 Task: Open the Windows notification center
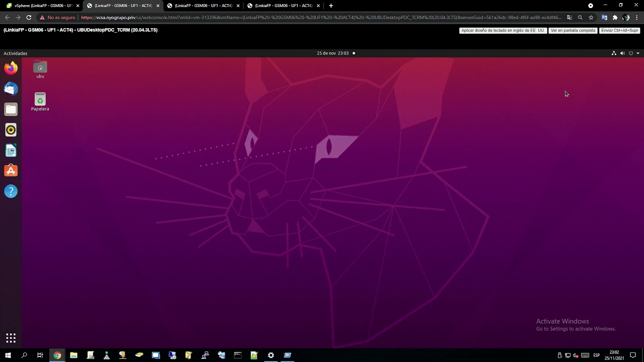click(633, 355)
